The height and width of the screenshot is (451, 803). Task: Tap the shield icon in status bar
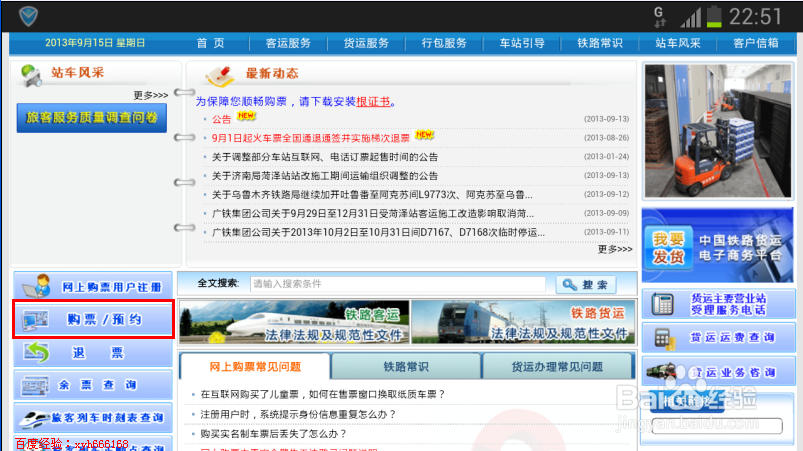click(29, 16)
